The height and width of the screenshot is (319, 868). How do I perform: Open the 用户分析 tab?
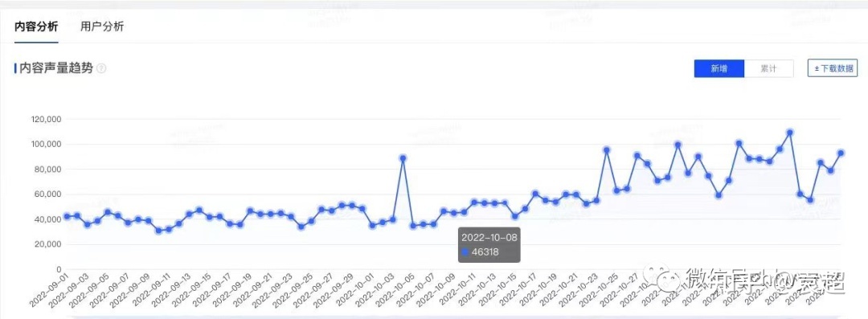click(102, 27)
